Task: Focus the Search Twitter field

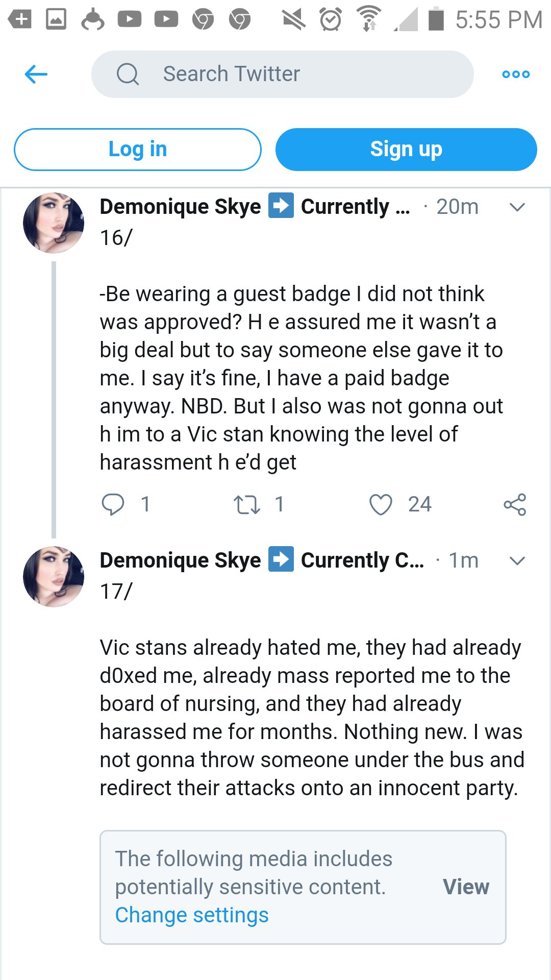Action: point(283,75)
